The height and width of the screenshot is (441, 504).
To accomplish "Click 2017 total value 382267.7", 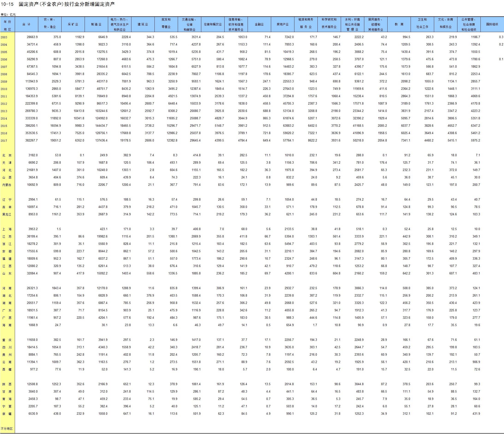I will 31,141.
